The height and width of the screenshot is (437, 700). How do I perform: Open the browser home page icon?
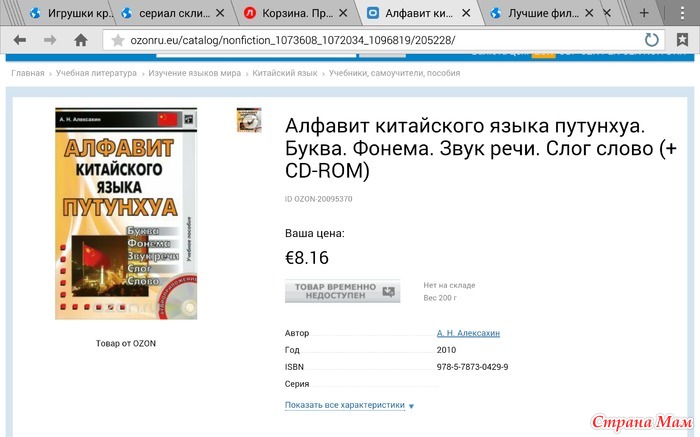(x=81, y=41)
